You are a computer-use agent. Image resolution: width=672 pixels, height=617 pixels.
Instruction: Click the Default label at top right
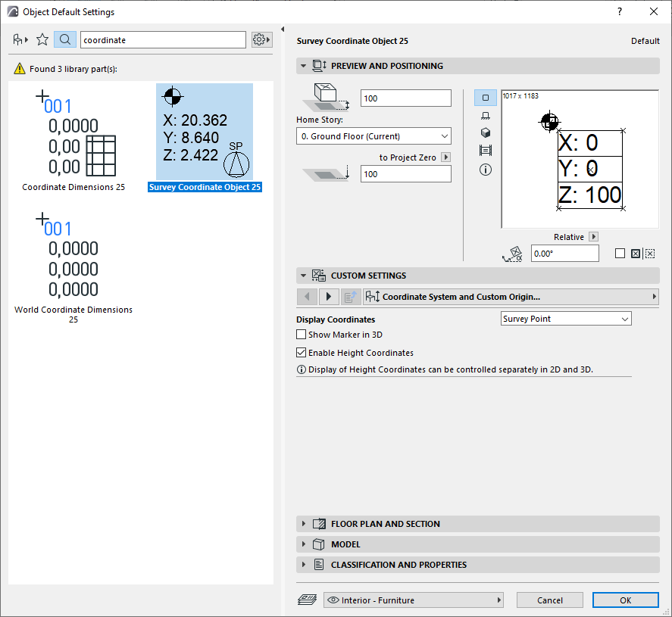645,41
